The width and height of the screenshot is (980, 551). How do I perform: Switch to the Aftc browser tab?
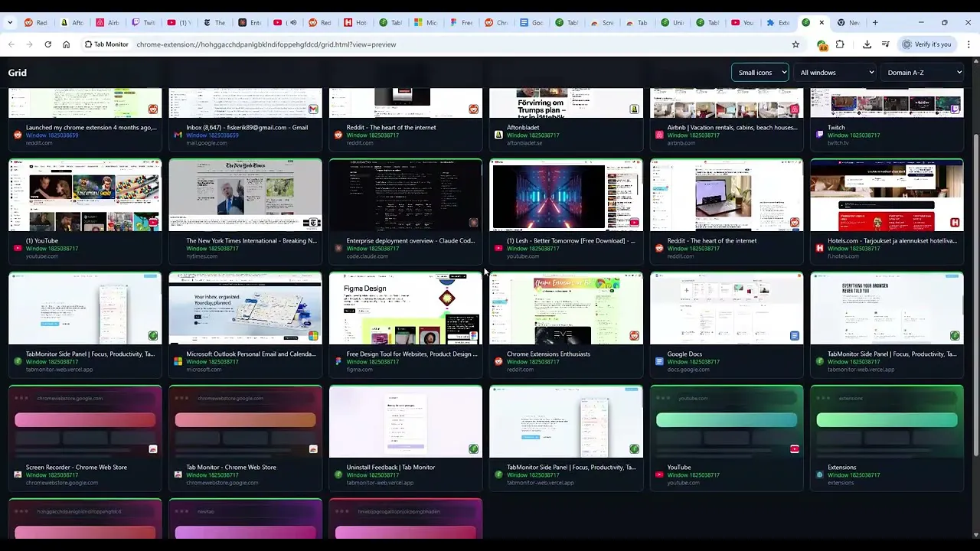tap(71, 22)
